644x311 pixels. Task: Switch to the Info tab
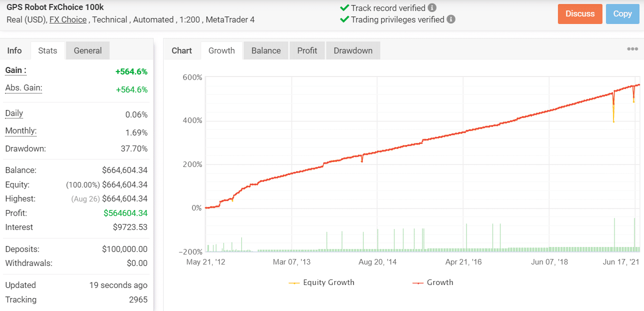click(15, 50)
